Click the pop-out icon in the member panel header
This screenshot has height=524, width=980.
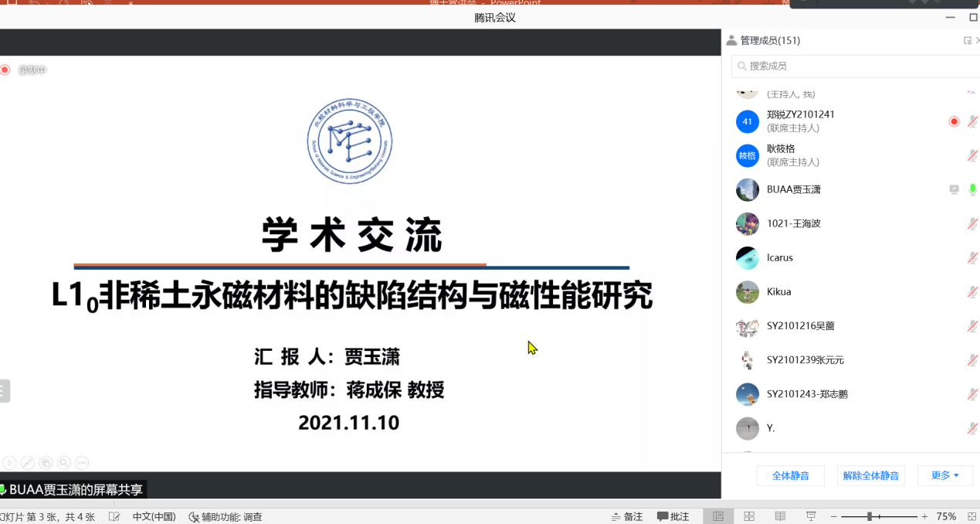(x=967, y=41)
